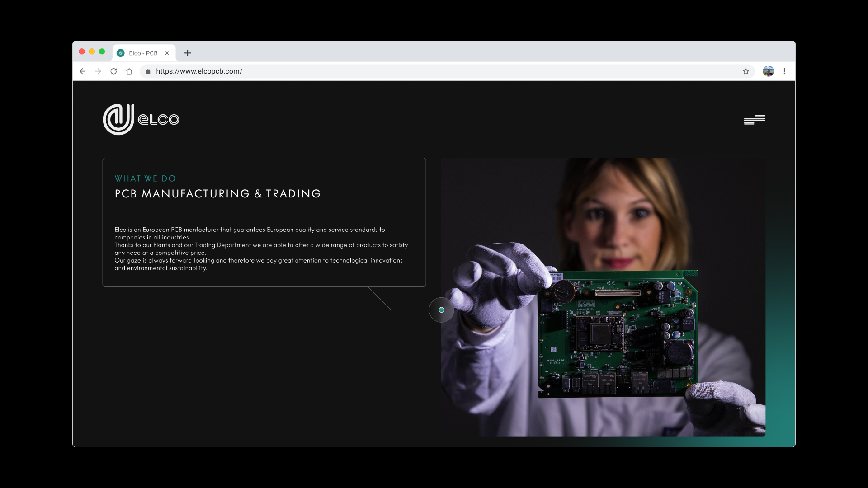Click the green maximize window button
The height and width of the screenshot is (488, 868).
[x=102, y=52]
